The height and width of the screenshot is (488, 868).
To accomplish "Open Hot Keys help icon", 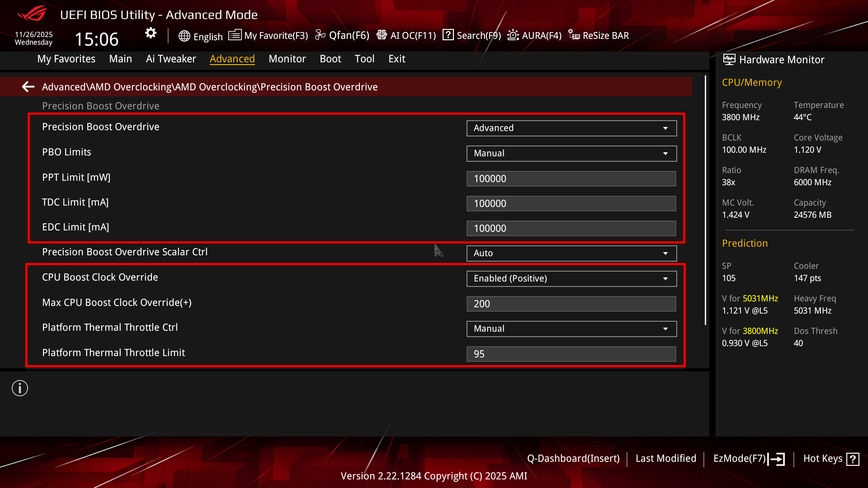I will pyautogui.click(x=853, y=459).
